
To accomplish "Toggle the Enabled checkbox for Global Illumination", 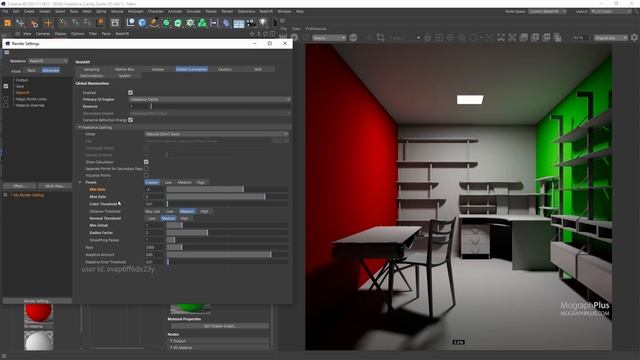I will coord(131,93).
